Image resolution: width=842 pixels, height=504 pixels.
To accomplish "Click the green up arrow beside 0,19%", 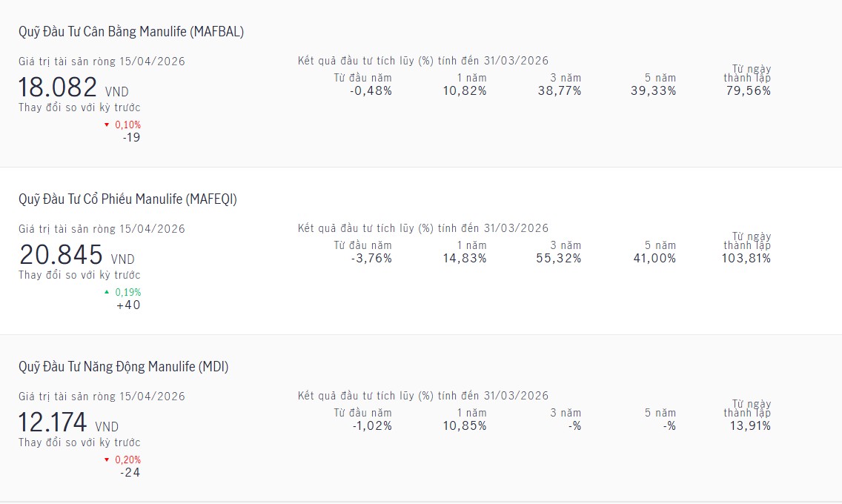I will click(x=107, y=292).
